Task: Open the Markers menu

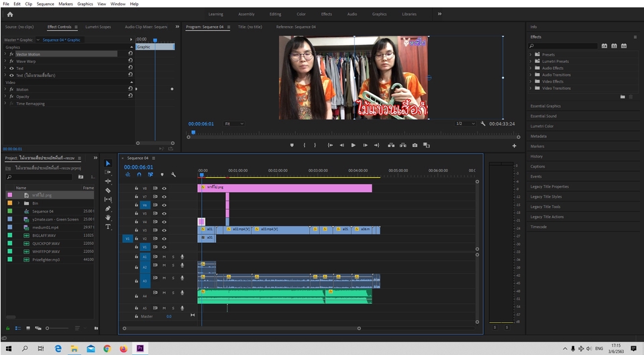Action: coord(65,4)
